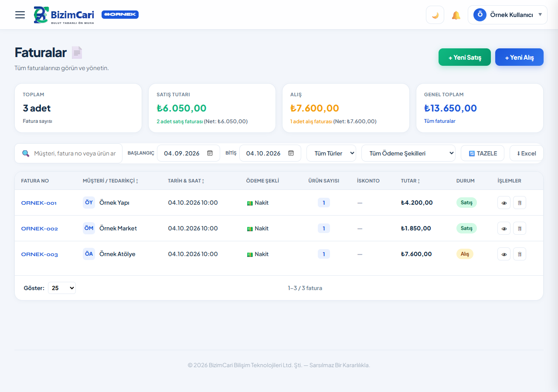Click the ₺7.600,00 amount in ORNEK-003 row
This screenshot has width=558, height=392.
(416, 254)
